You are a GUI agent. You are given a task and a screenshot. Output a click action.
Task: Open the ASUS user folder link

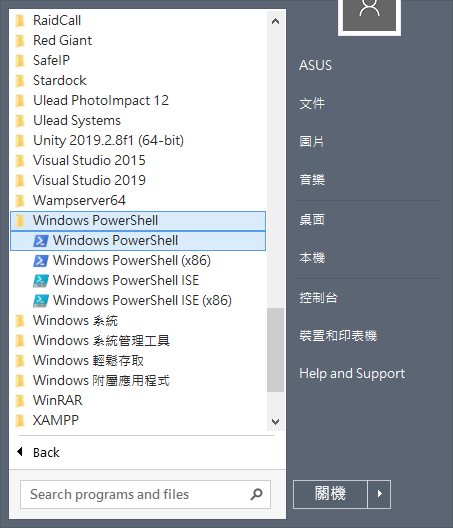(x=315, y=65)
